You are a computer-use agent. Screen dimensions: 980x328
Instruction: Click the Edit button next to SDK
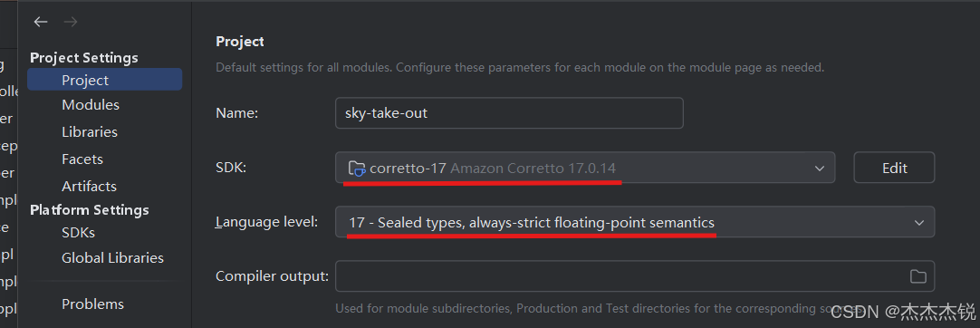pos(894,168)
